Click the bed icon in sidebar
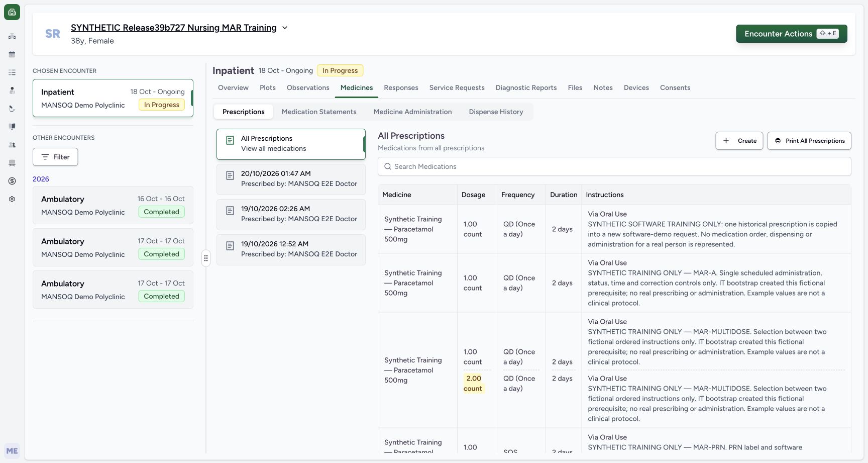 12,163
